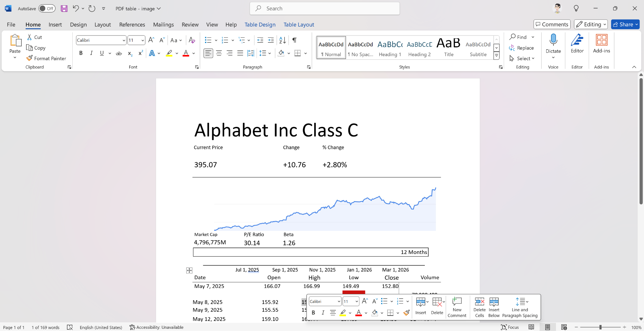Image resolution: width=644 pixels, height=331 pixels.
Task: Click Replace in Editing group
Action: coord(521,48)
